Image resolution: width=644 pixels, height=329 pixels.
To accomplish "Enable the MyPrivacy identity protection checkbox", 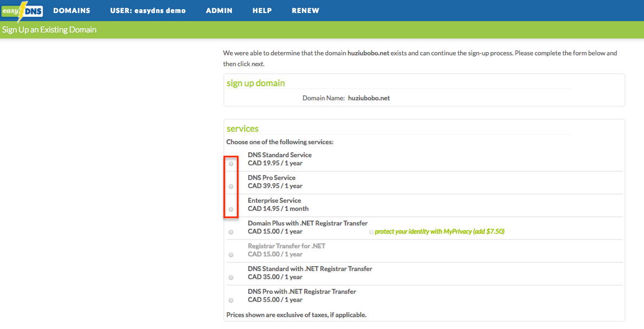I will pos(371,232).
